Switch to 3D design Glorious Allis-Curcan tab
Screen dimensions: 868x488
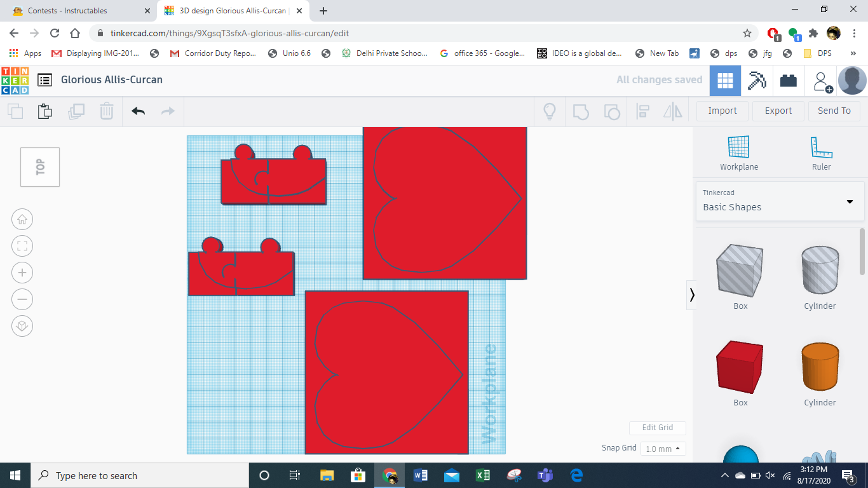click(233, 11)
